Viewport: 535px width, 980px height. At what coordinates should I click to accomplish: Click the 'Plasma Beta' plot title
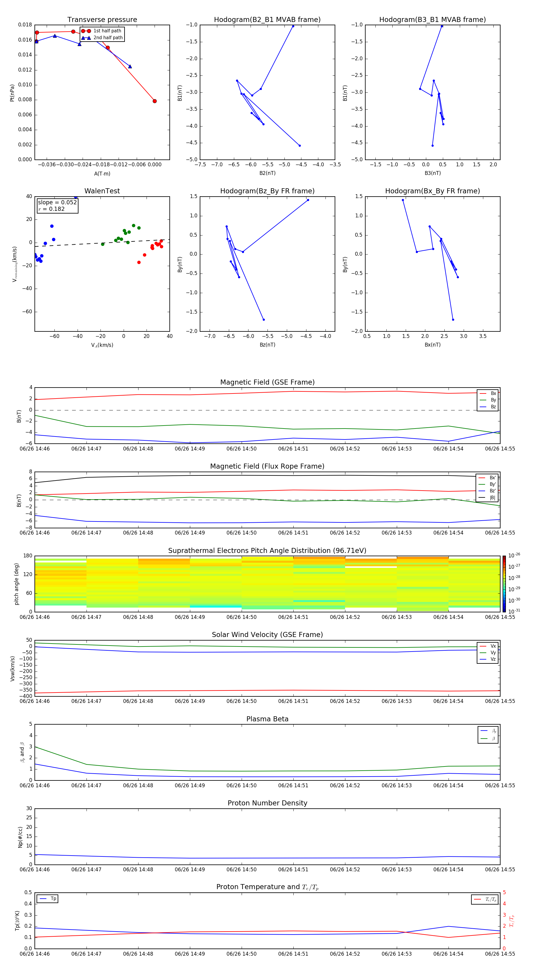[x=267, y=719]
